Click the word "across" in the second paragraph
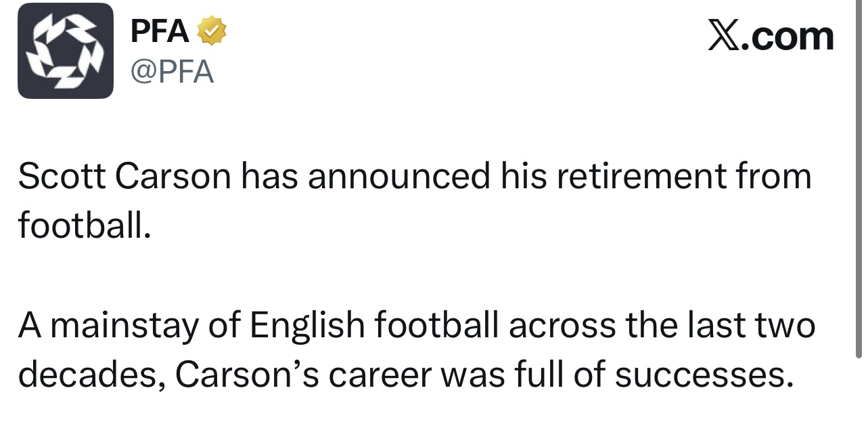Viewport: 868px width, 424px height. 562,326
